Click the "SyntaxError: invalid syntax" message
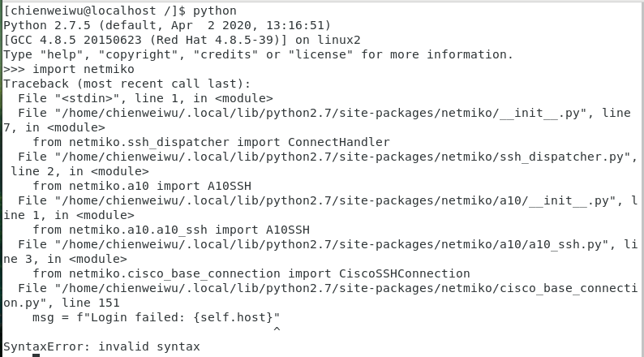 (101, 346)
